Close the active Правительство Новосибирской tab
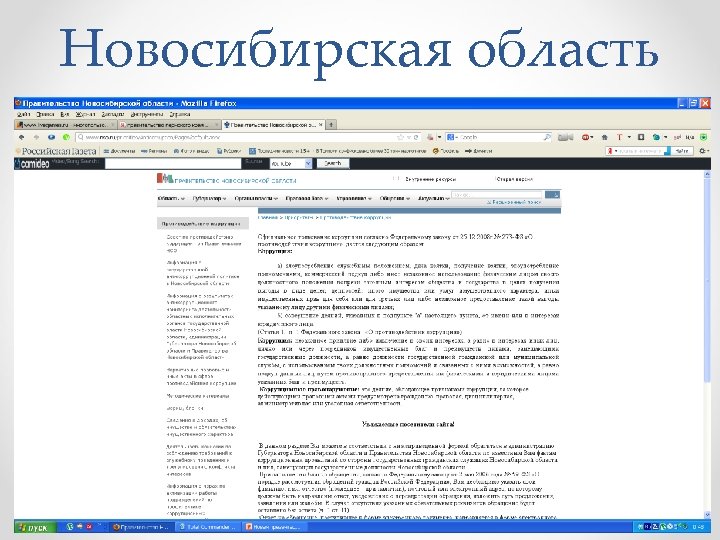This screenshot has height=540, width=720. [321, 124]
